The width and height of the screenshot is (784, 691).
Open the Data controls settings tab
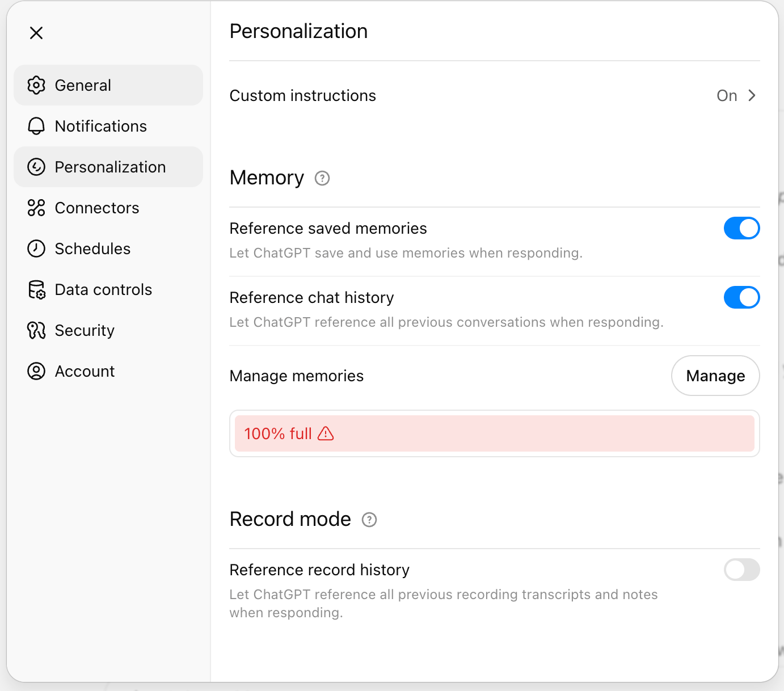tap(103, 289)
